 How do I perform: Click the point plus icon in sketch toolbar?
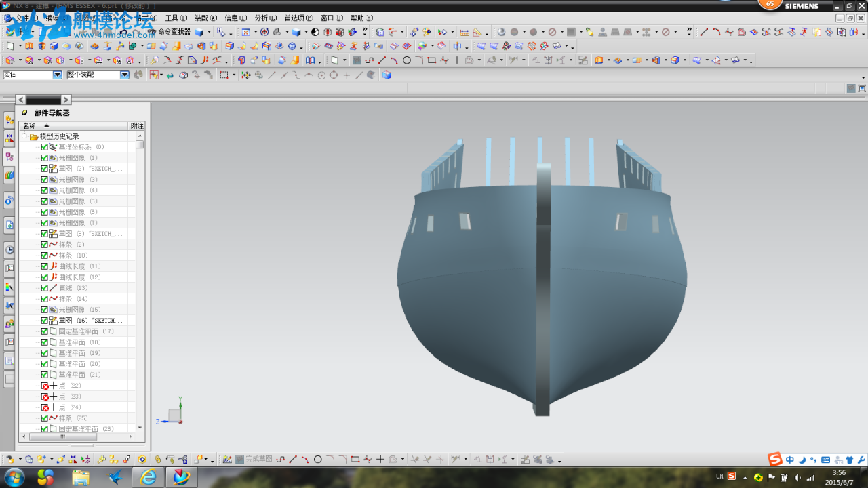point(457,60)
